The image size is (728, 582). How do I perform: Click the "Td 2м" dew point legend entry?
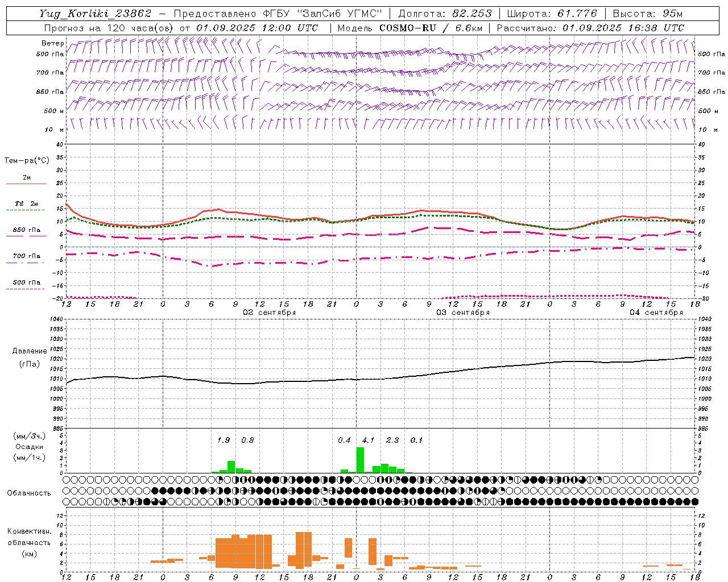tap(26, 203)
